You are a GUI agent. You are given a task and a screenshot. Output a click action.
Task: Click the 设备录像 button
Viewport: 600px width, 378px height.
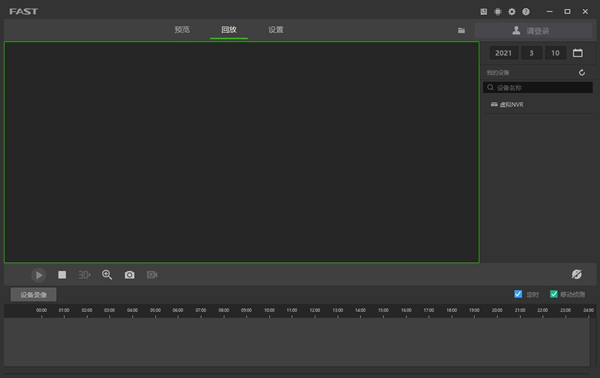coord(33,295)
